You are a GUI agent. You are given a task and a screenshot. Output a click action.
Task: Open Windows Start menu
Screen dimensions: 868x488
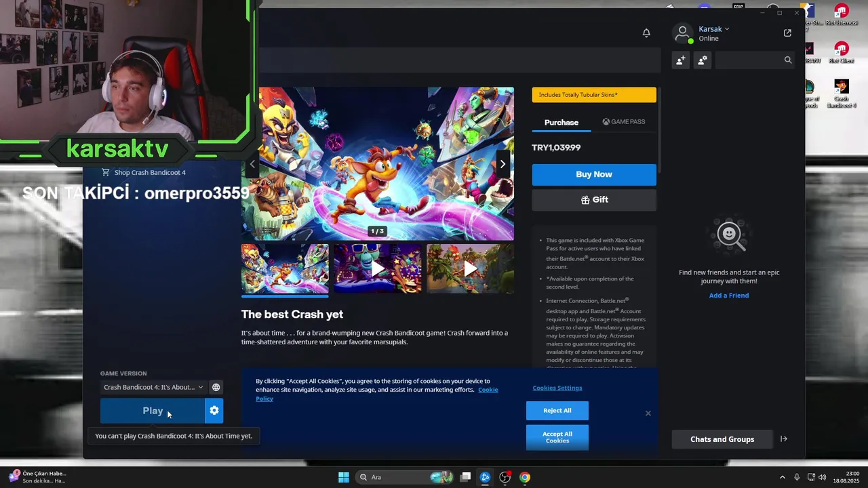pyautogui.click(x=344, y=477)
